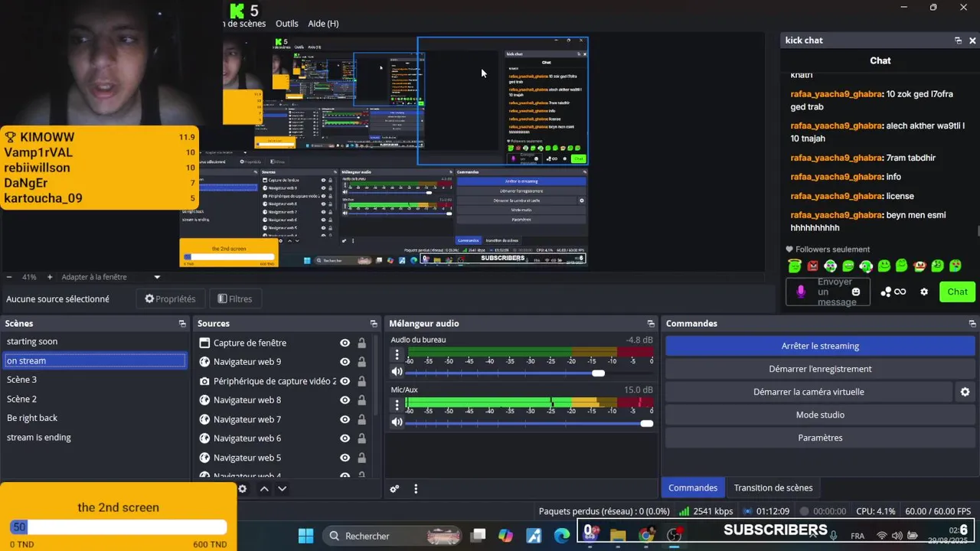Unlock the Capture de fenêtre source
The width and height of the screenshot is (980, 551).
click(361, 343)
